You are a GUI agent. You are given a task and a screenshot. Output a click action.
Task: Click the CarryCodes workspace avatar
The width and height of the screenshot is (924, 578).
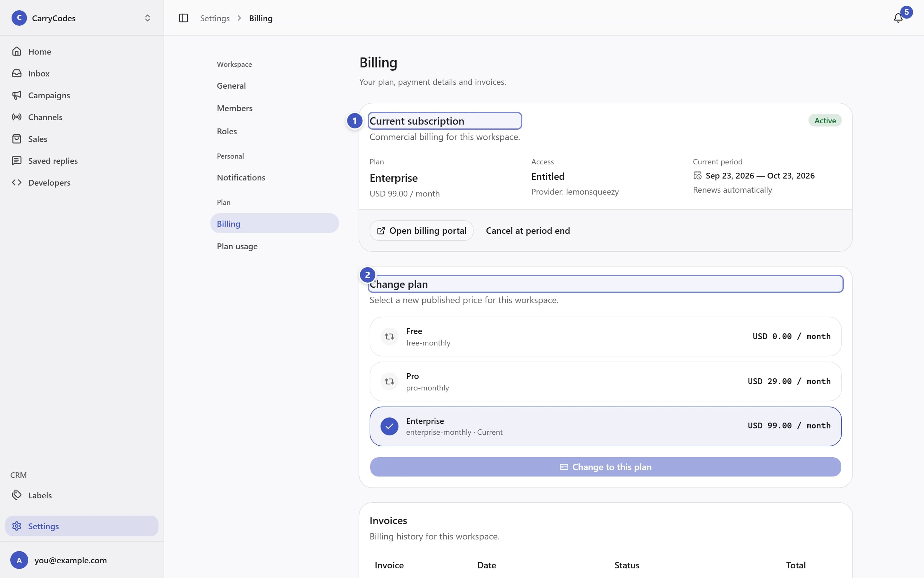pyautogui.click(x=19, y=18)
